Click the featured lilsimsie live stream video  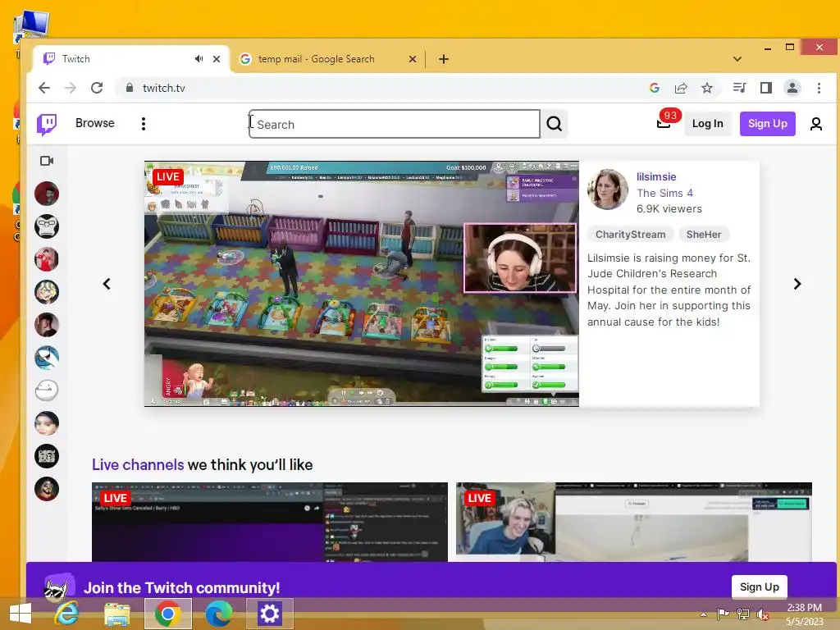tap(362, 284)
